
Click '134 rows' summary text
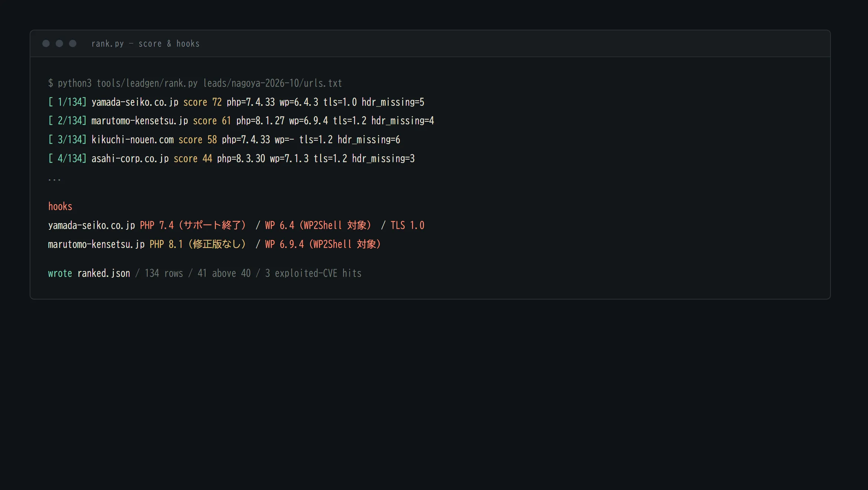pos(164,274)
